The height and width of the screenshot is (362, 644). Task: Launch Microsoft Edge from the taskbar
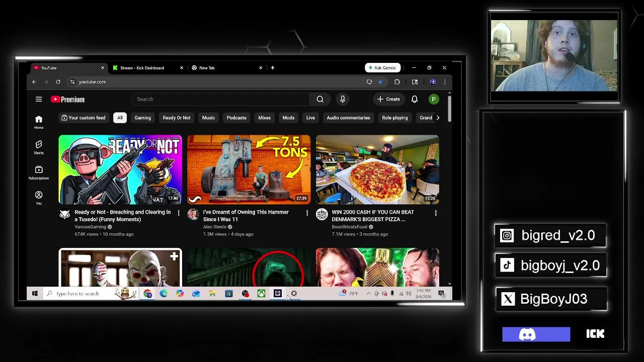[164, 294]
